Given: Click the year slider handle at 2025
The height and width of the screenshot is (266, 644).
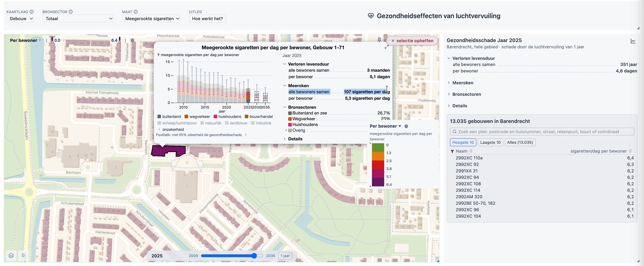Looking at the screenshot, I should click(254, 256).
